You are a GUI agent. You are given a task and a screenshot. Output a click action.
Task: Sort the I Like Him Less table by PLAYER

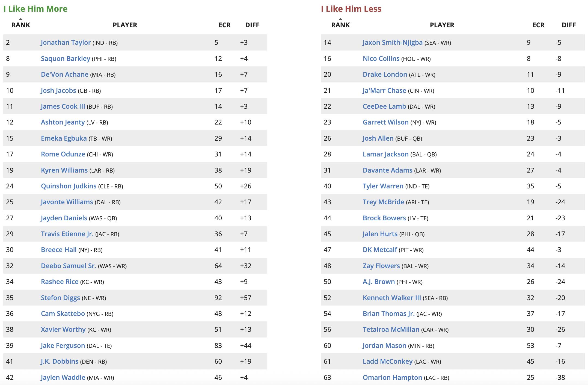pyautogui.click(x=442, y=25)
